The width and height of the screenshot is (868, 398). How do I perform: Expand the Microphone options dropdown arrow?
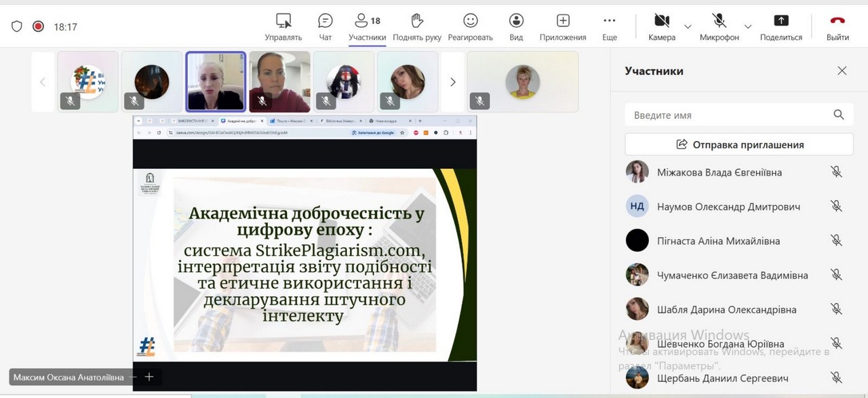[x=747, y=26]
